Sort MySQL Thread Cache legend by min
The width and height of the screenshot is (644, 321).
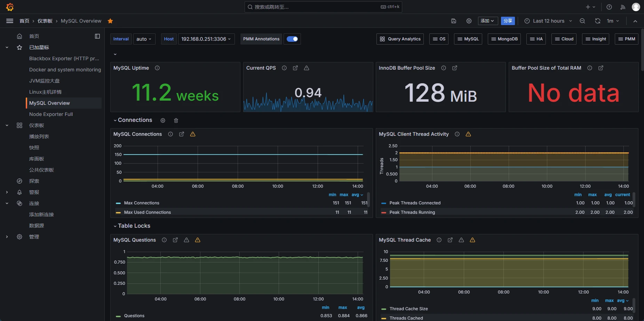[595, 300]
